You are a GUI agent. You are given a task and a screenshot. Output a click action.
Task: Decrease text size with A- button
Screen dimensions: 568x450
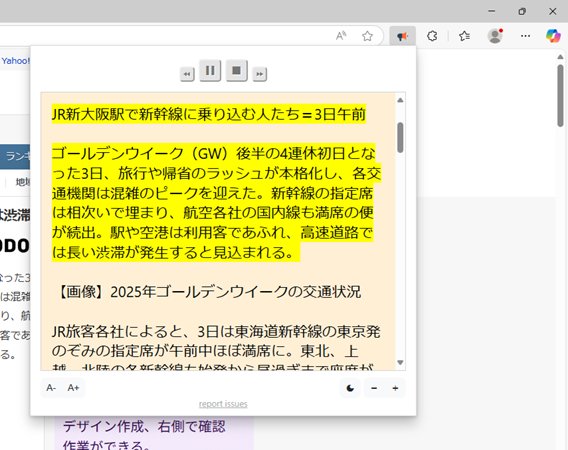[51, 388]
